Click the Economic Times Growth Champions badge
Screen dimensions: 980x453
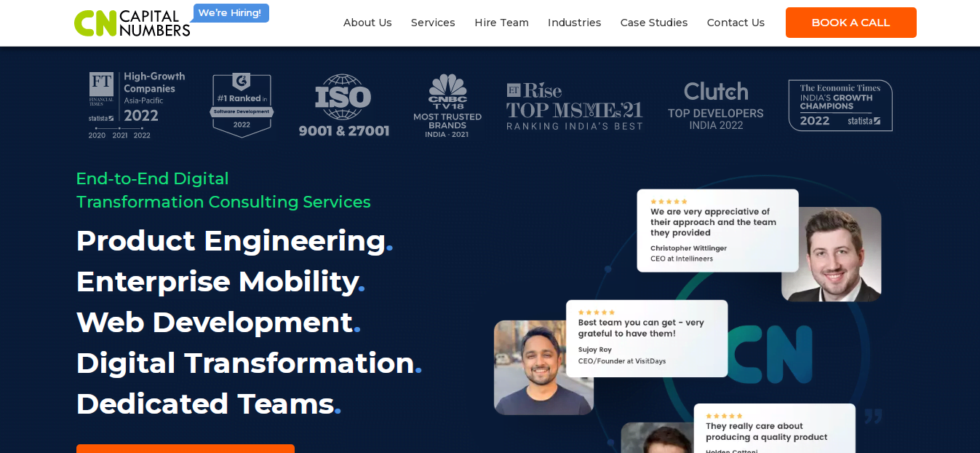pyautogui.click(x=840, y=106)
